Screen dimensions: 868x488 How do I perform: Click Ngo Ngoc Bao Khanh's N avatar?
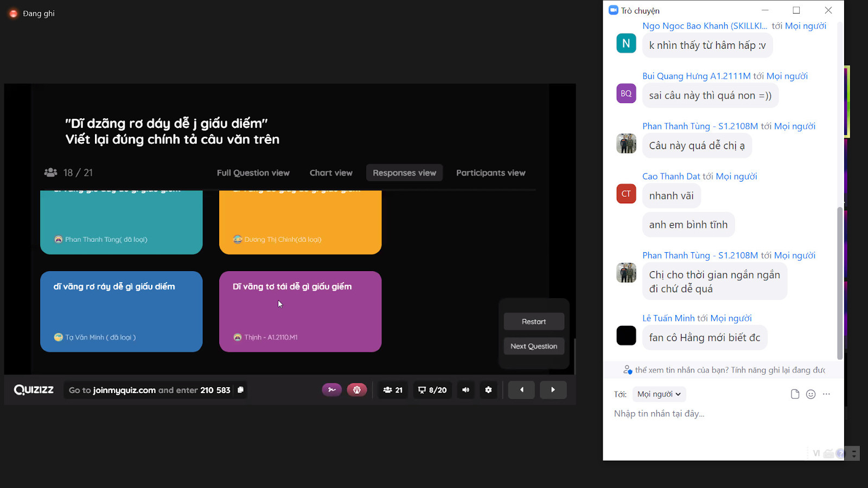(626, 43)
